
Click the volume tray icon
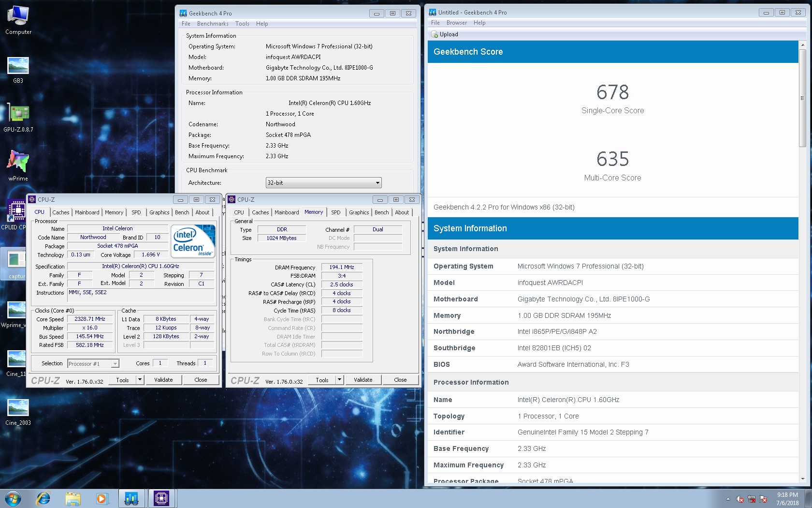tap(739, 499)
